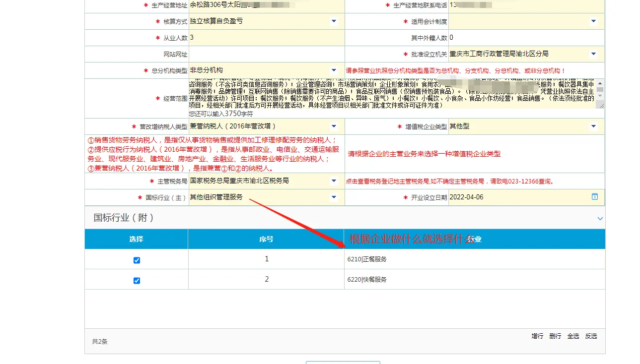The height and width of the screenshot is (364, 640).
Task: Click the 从业人数 input field
Action: [266, 38]
